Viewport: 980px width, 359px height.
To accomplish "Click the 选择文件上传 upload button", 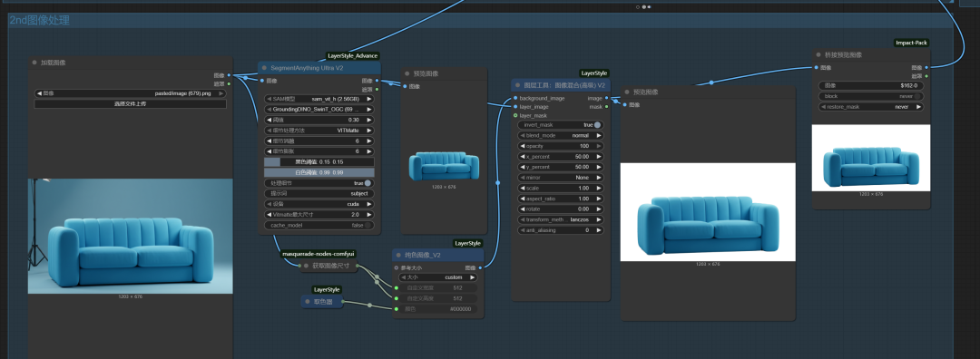I will coord(130,104).
